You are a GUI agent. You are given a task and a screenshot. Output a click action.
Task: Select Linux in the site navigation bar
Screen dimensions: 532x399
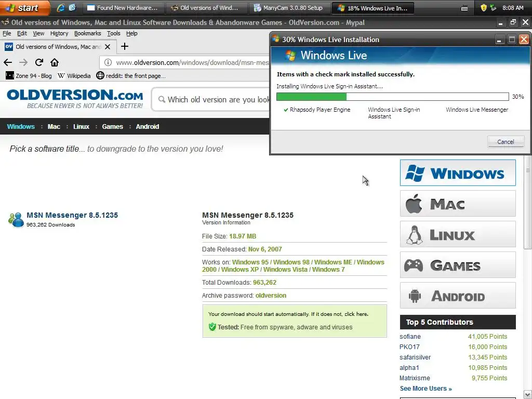82,127
